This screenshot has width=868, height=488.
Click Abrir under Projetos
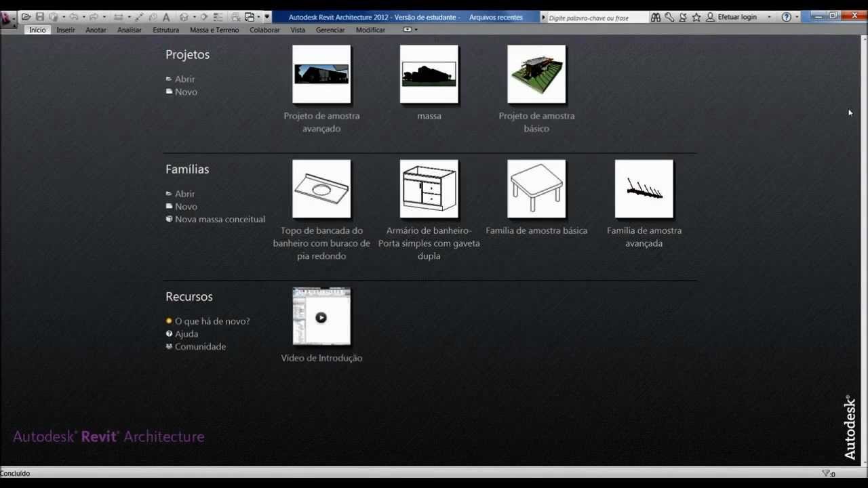tap(184, 79)
